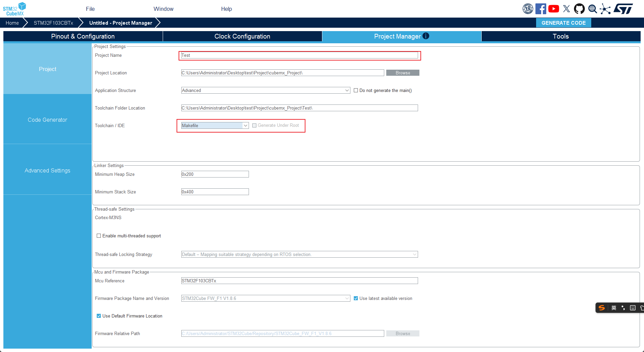Click Browse next to Firmware Relative Path
The height and width of the screenshot is (352, 644).
(x=403, y=333)
